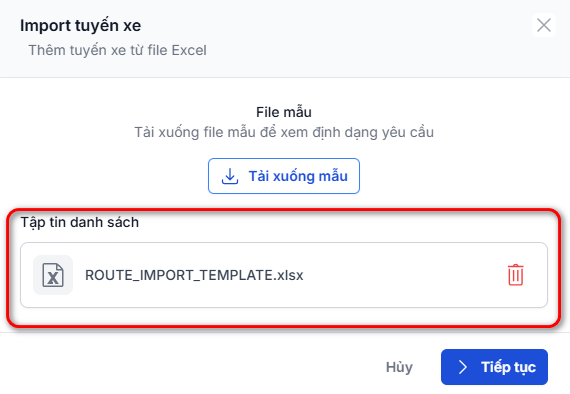Image resolution: width=570 pixels, height=394 pixels.
Task: Select the ROUTE_IMPORT_TEMPLATE.xlsx file name
Action: click(x=194, y=275)
